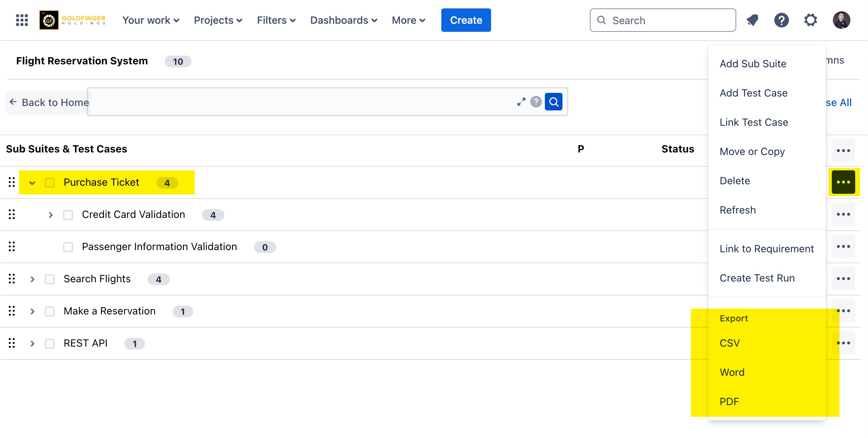Open the help question mark icon
Viewport: 868px width, 438px height.
pos(781,20)
